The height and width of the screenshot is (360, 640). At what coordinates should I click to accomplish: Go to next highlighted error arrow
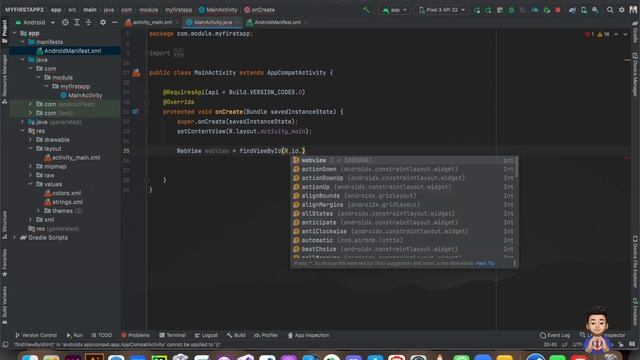click(x=625, y=35)
